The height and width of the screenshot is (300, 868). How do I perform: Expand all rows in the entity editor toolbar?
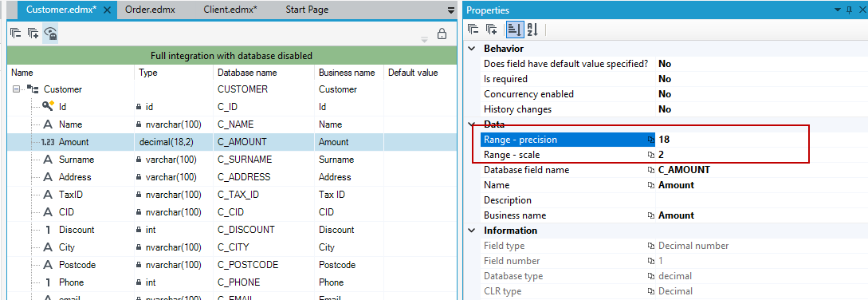(x=33, y=34)
